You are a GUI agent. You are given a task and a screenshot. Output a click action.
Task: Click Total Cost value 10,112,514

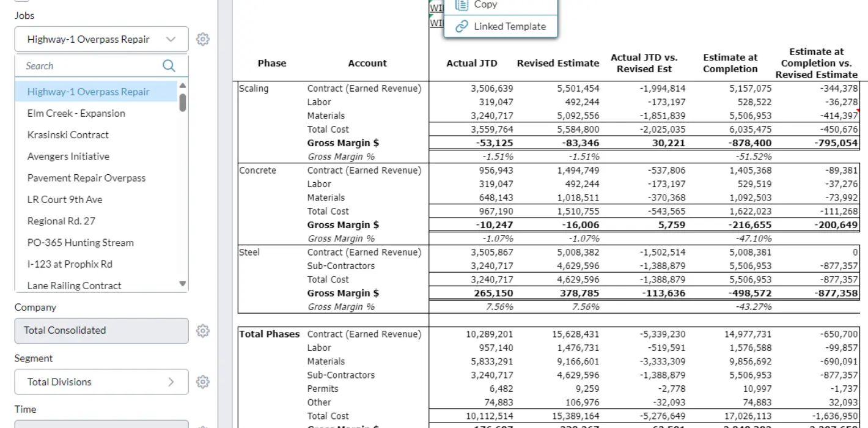pos(490,416)
